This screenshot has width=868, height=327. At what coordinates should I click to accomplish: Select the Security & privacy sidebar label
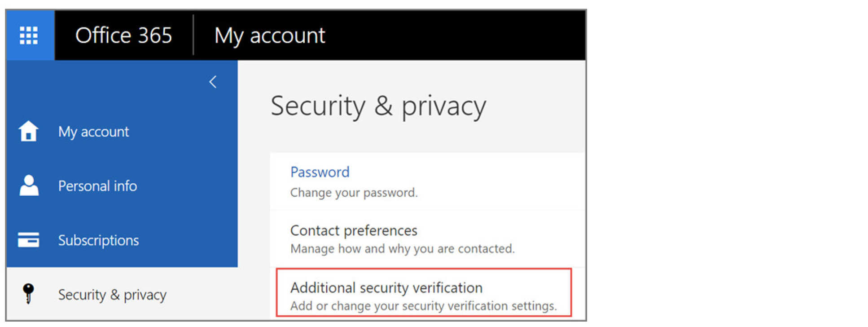tap(112, 295)
